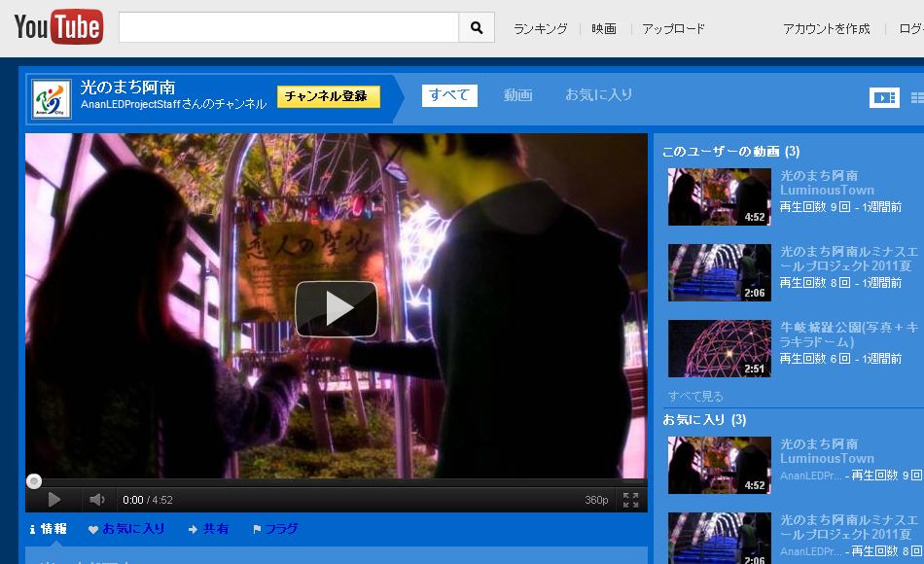Click 牛岐城趾公園 video title

click(x=849, y=335)
